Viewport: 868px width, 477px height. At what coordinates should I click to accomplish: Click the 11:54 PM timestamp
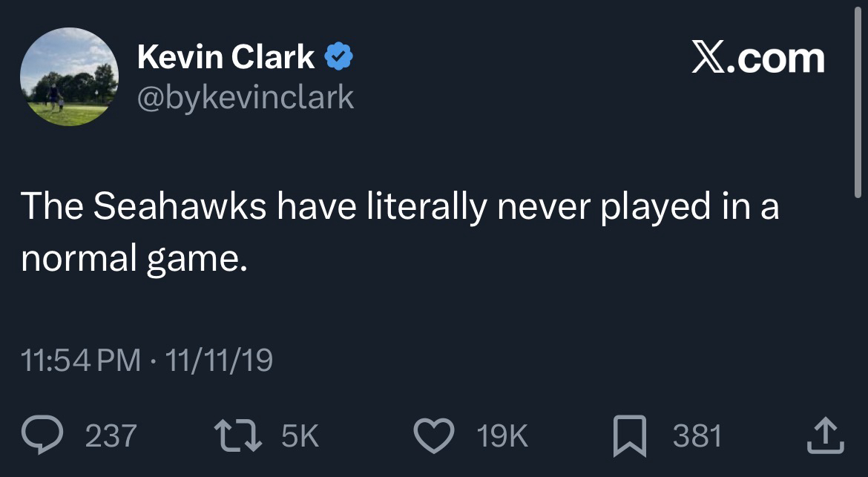coord(81,361)
